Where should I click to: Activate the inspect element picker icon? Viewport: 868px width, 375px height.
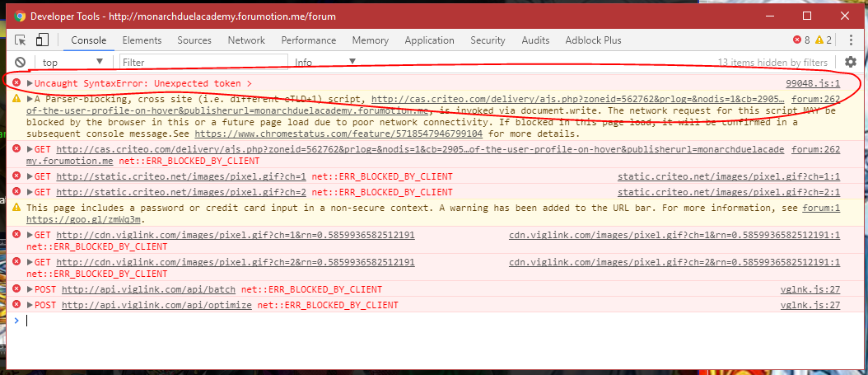pyautogui.click(x=21, y=40)
